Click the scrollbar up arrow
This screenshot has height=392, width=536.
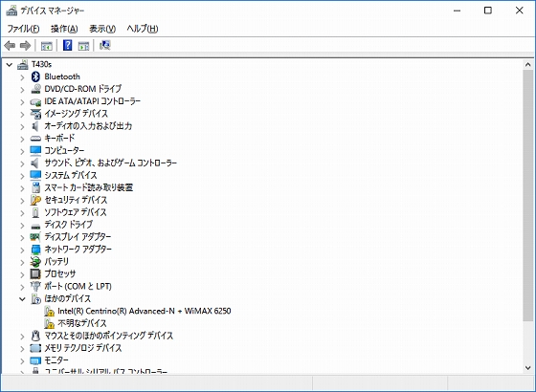click(527, 65)
